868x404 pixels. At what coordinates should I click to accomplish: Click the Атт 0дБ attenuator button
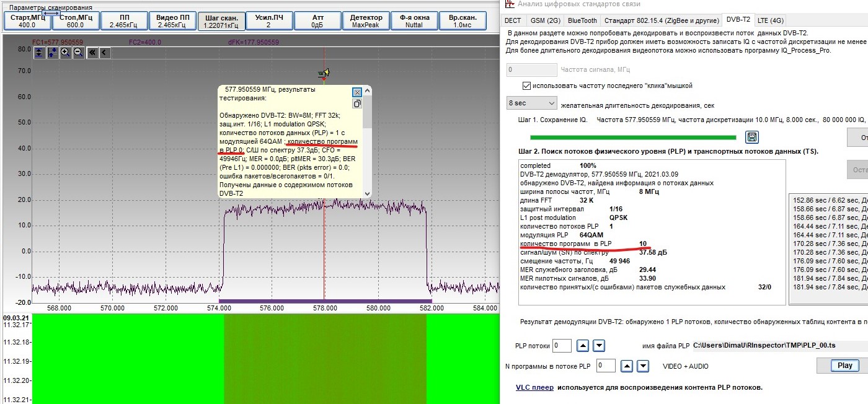[x=317, y=21]
